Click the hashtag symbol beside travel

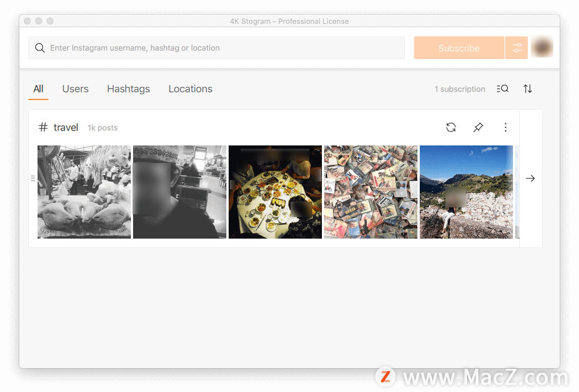click(43, 127)
